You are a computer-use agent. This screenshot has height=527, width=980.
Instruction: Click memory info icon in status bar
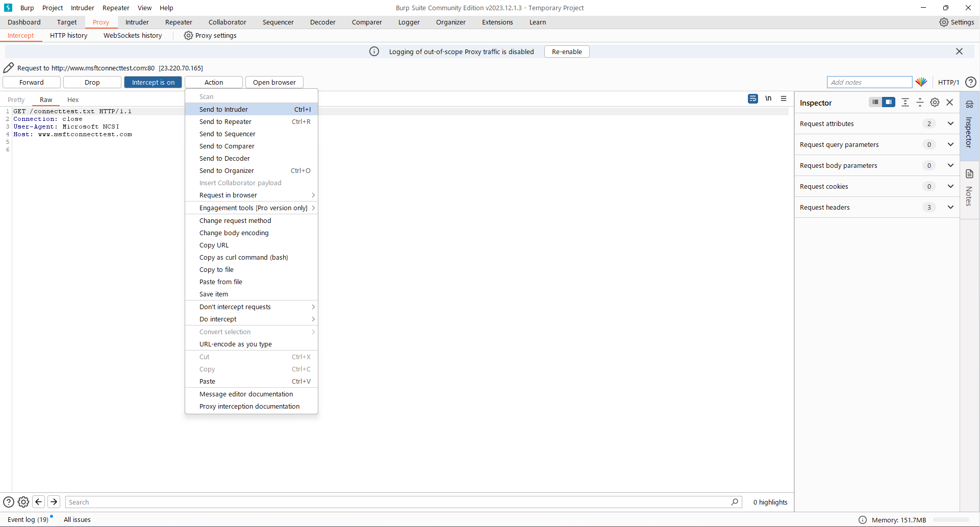pos(863,520)
